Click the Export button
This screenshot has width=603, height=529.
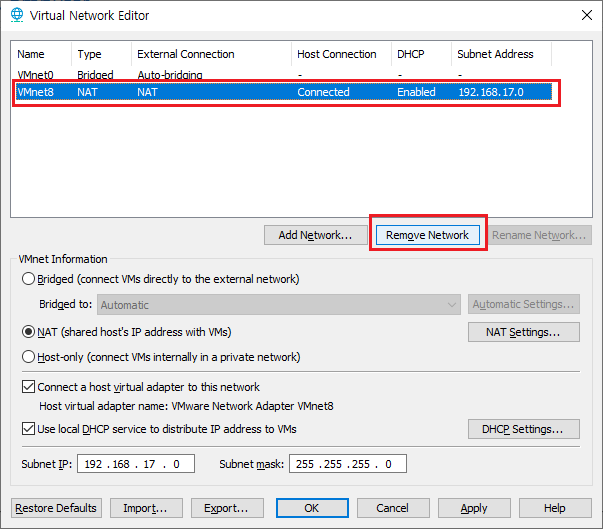[x=227, y=508]
